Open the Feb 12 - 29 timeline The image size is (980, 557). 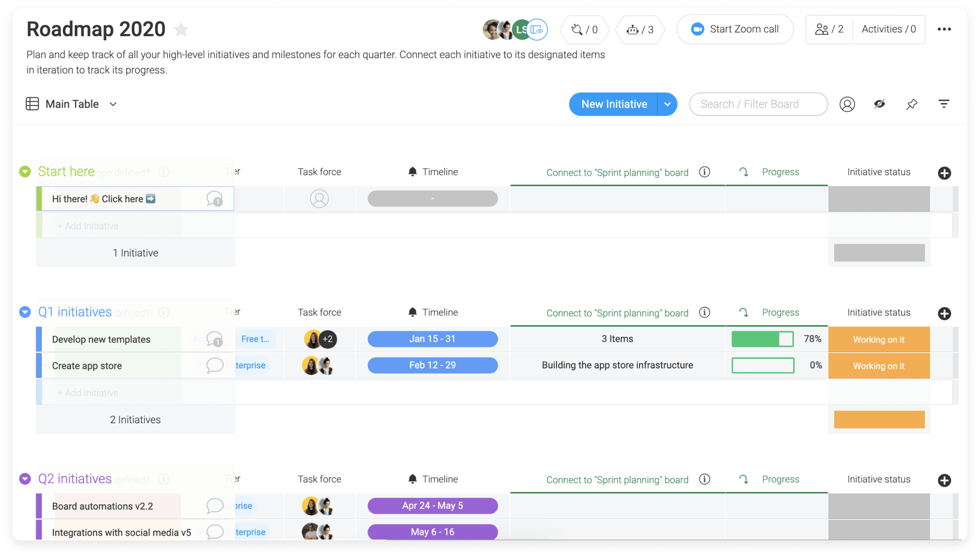432,365
